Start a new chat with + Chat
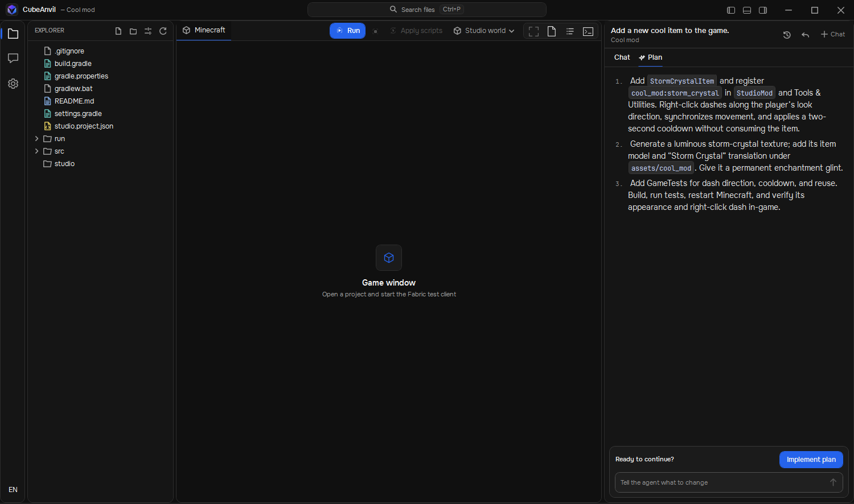The width and height of the screenshot is (854, 504). tap(833, 35)
